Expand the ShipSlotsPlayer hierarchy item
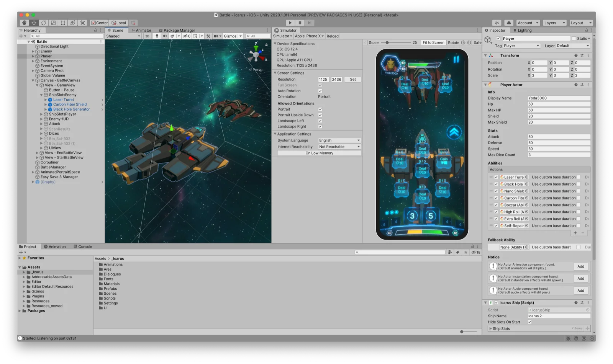Image resolution: width=613 pixels, height=364 pixels. (x=41, y=114)
